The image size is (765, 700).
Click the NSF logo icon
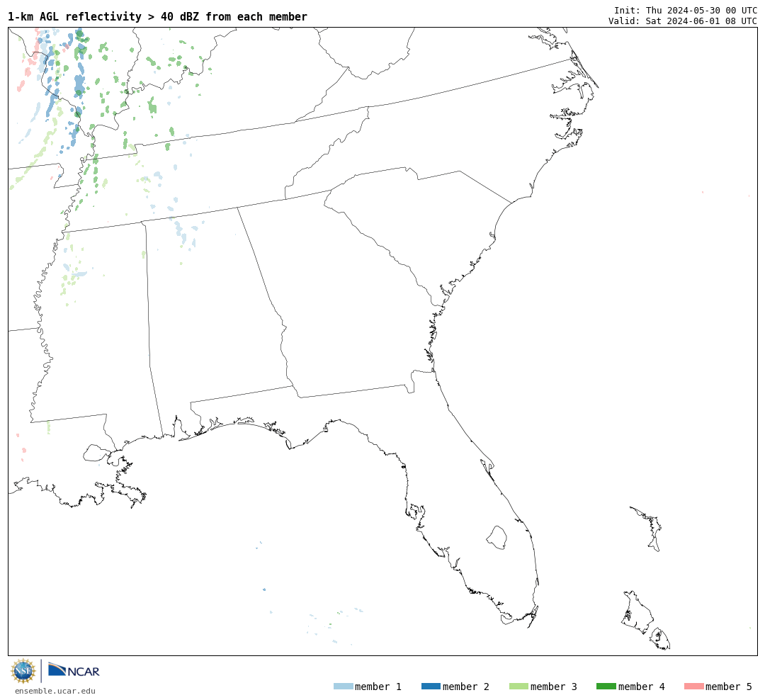tap(23, 671)
